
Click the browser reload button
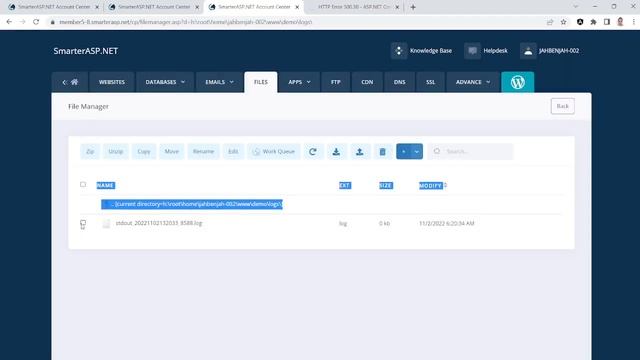(36, 22)
